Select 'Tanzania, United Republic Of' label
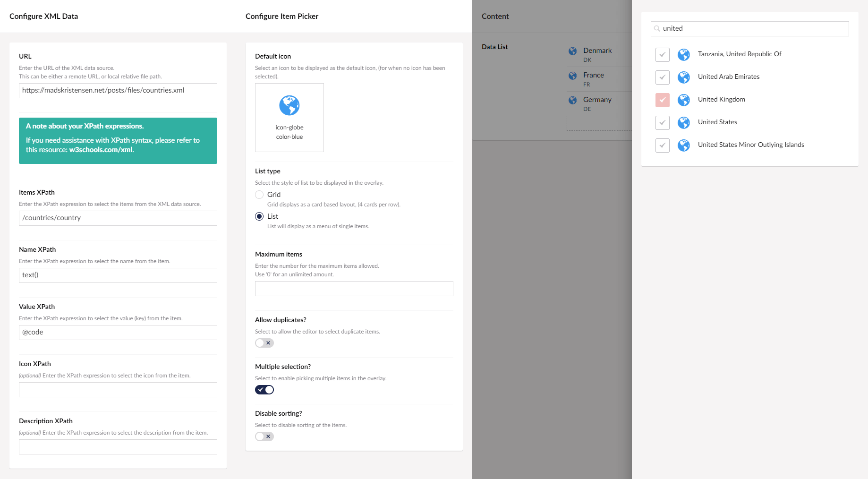This screenshot has width=868, height=479. 740,54
